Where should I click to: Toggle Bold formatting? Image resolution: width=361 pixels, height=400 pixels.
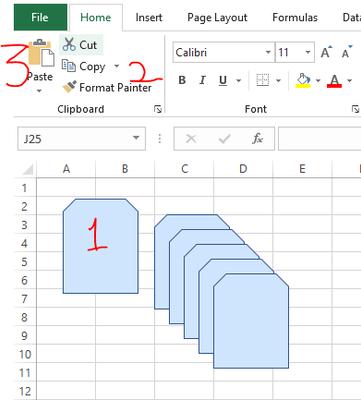[182, 80]
